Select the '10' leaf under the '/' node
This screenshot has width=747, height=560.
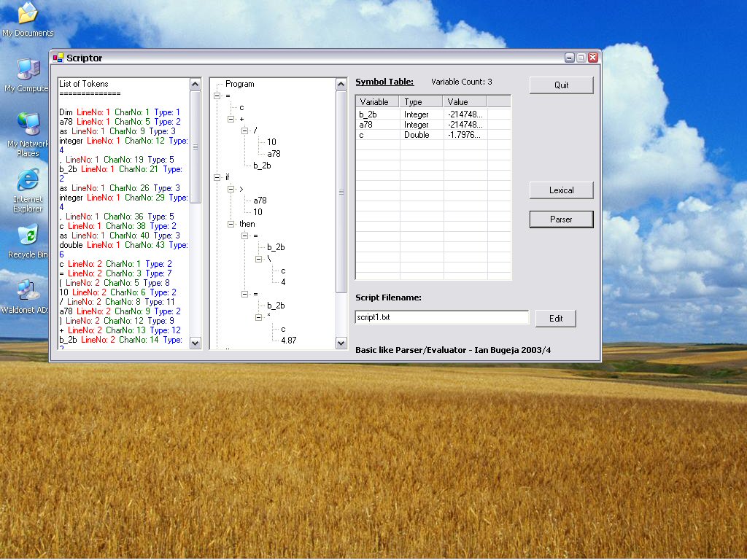coord(271,142)
